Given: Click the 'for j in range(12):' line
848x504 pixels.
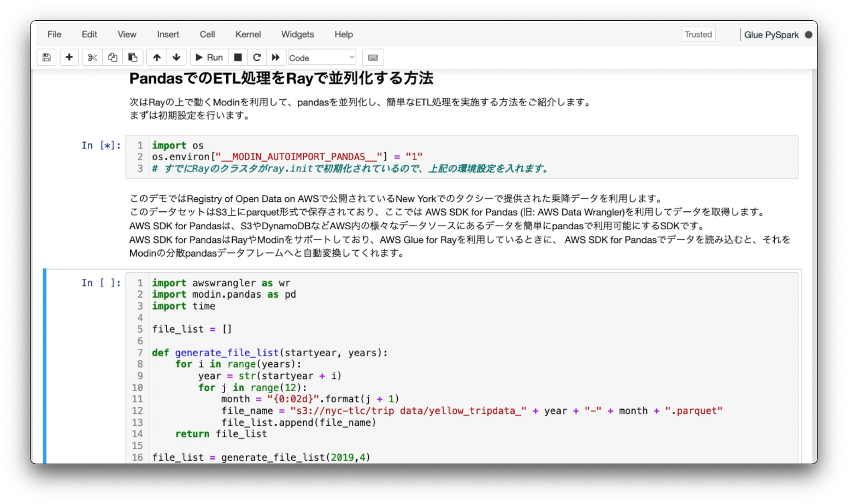Looking at the screenshot, I should (253, 387).
